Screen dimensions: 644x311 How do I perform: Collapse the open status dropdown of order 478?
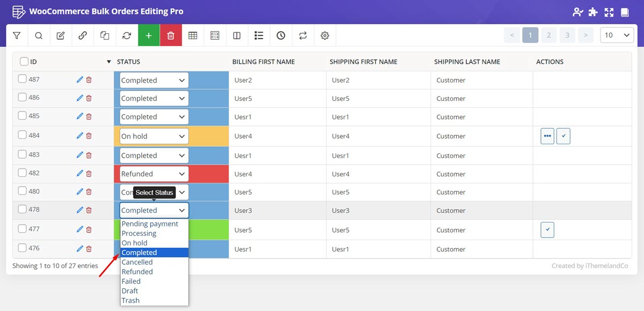[154, 210]
